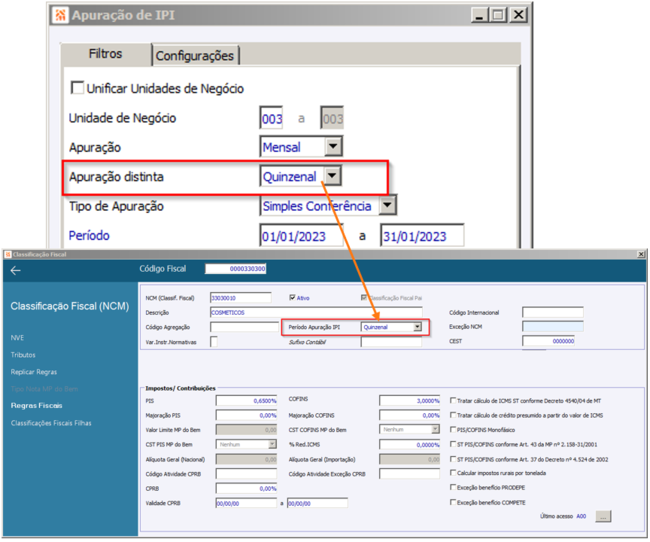Minimize the Apuração de IPI window

pyautogui.click(x=480, y=15)
